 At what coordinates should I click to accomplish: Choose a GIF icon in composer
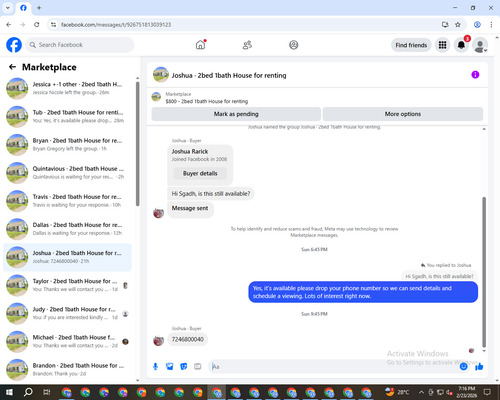click(198, 367)
